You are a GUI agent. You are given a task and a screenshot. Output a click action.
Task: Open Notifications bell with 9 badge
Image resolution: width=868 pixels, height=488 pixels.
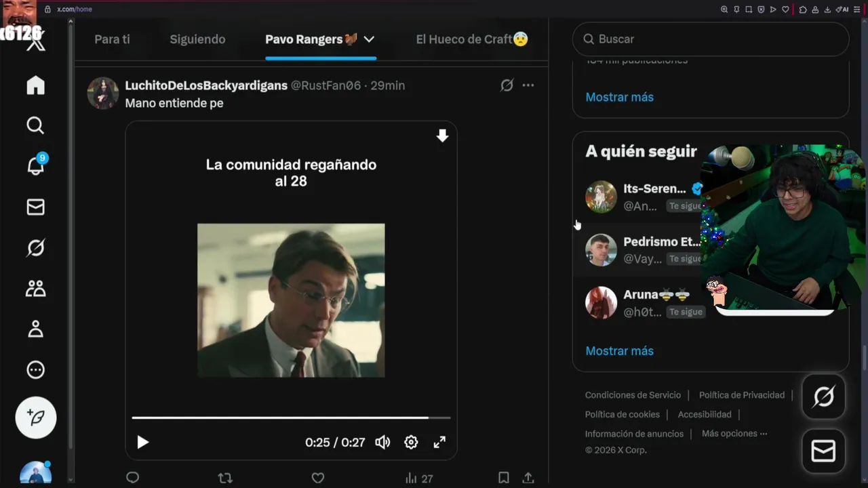[x=35, y=165]
